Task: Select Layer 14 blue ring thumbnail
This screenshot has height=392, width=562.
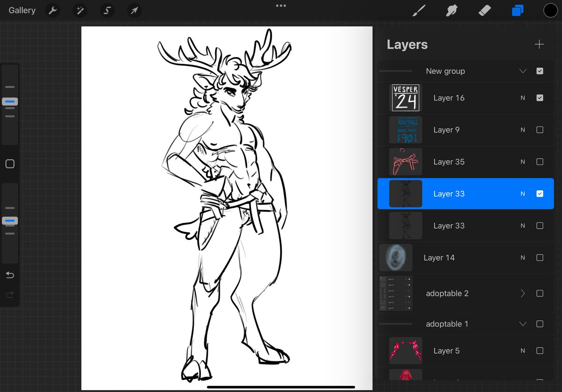Action: 396,257
